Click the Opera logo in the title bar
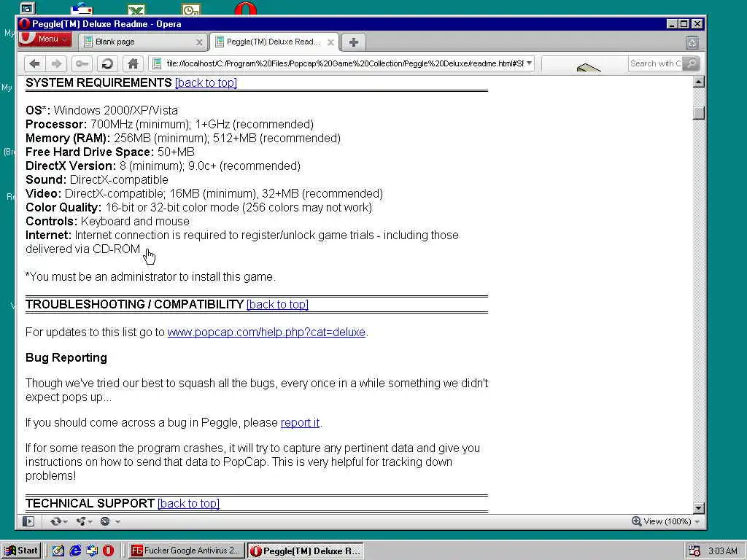The height and width of the screenshot is (560, 747). [x=25, y=24]
